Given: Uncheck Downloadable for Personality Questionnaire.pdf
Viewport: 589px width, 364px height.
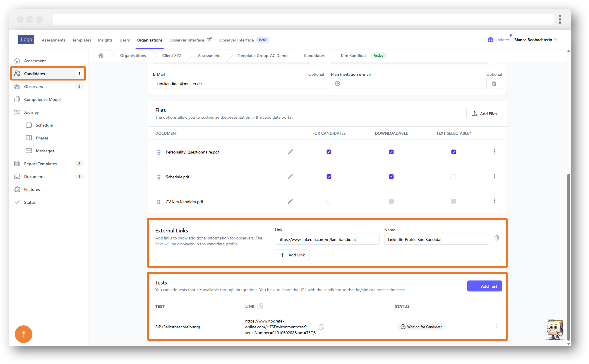Looking at the screenshot, I should pos(391,152).
